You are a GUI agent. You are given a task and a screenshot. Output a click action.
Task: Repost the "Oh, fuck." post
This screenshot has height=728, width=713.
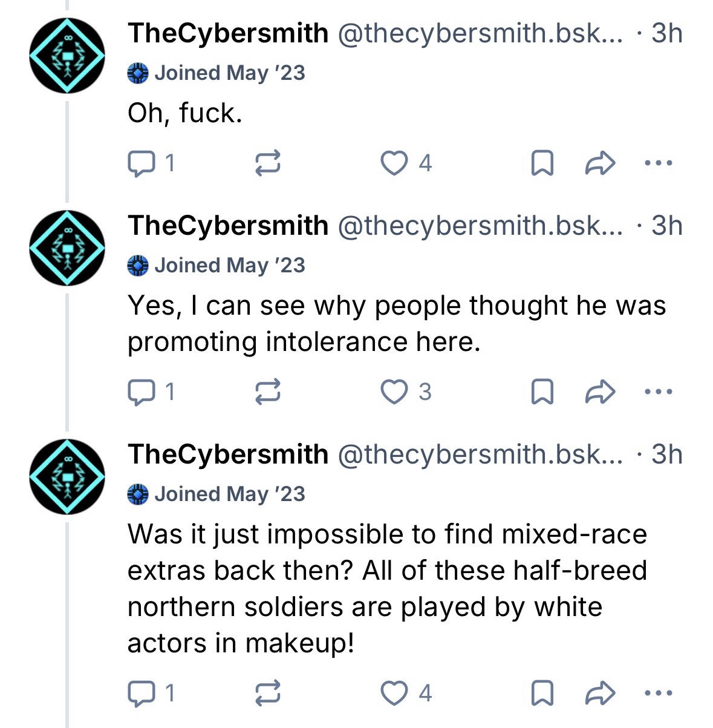click(x=267, y=163)
